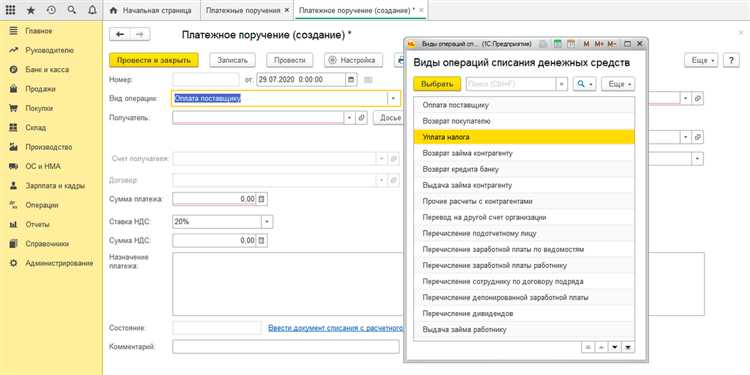
Task: Switch to the Платежные поручения tab
Action: (243, 10)
